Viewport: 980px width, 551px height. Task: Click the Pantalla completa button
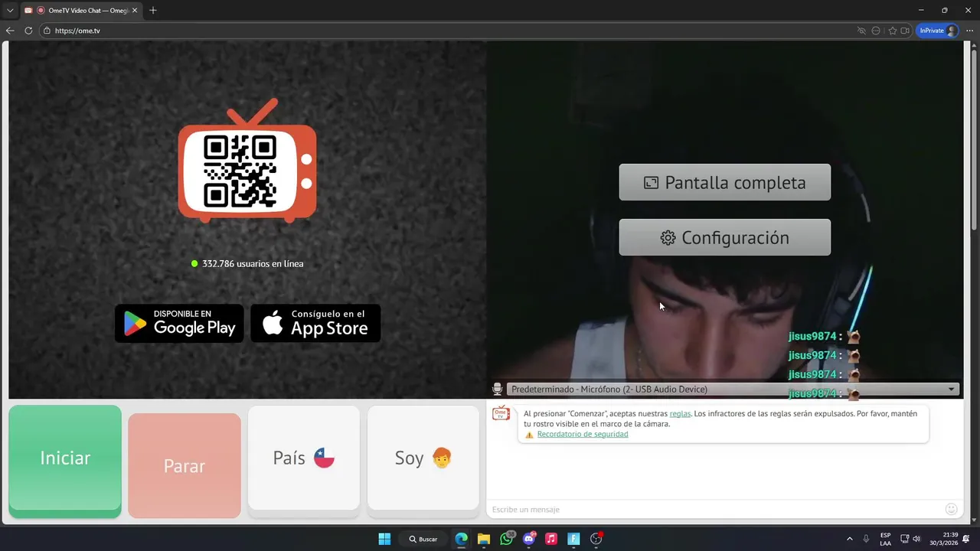(725, 182)
